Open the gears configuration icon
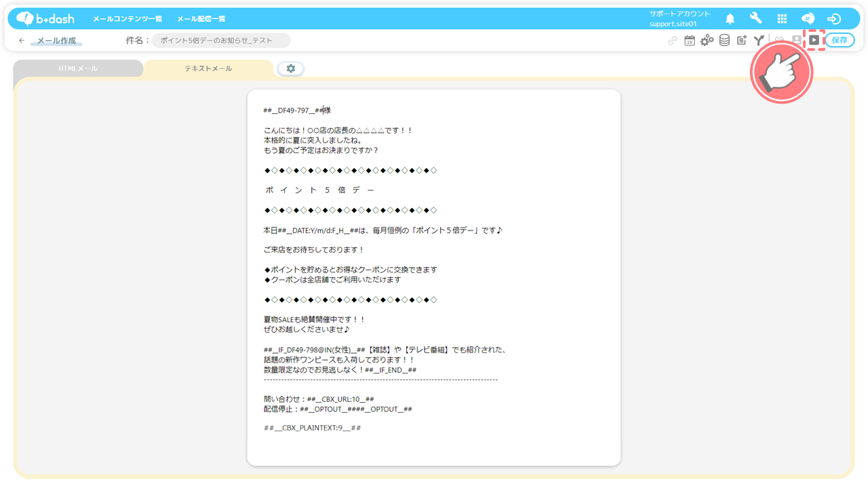Screen dimensions: 868x488 (707, 41)
